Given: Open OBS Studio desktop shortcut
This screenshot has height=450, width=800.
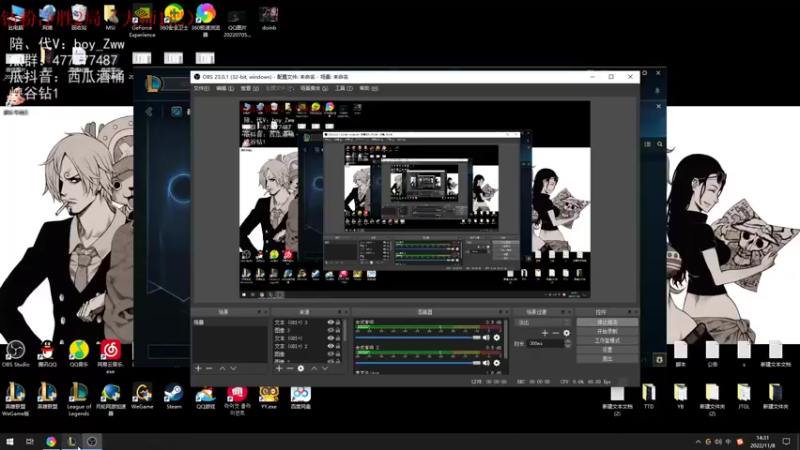Looking at the screenshot, I should tap(15, 354).
